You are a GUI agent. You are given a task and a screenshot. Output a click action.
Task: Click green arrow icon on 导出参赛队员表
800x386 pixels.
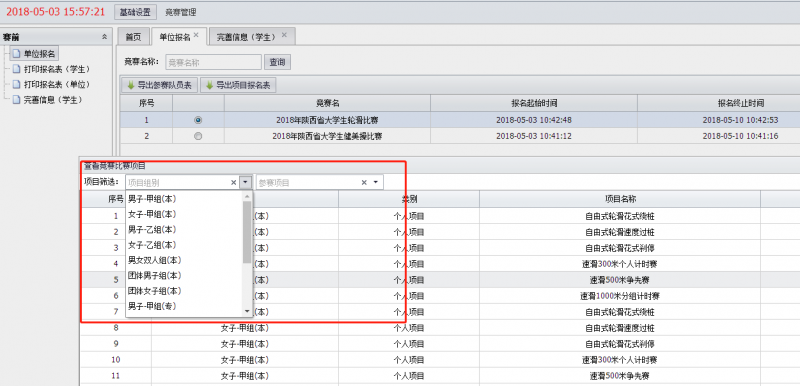coord(131,85)
